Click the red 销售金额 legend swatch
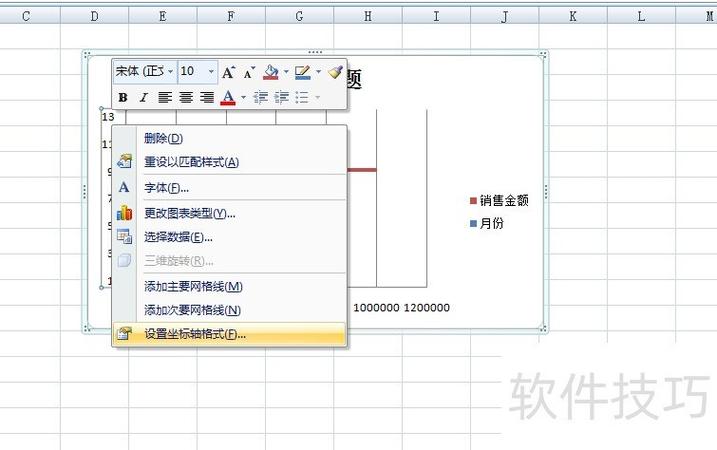 (473, 200)
